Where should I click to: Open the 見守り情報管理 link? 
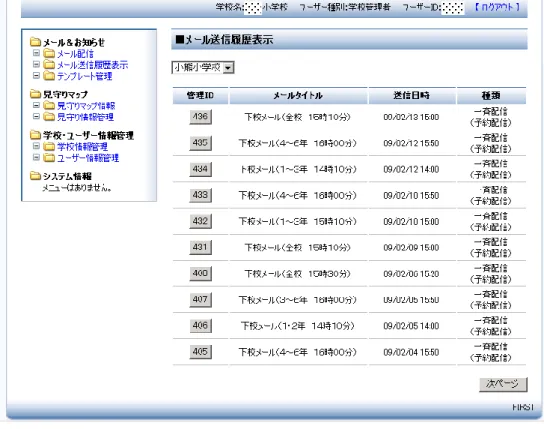[x=85, y=117]
